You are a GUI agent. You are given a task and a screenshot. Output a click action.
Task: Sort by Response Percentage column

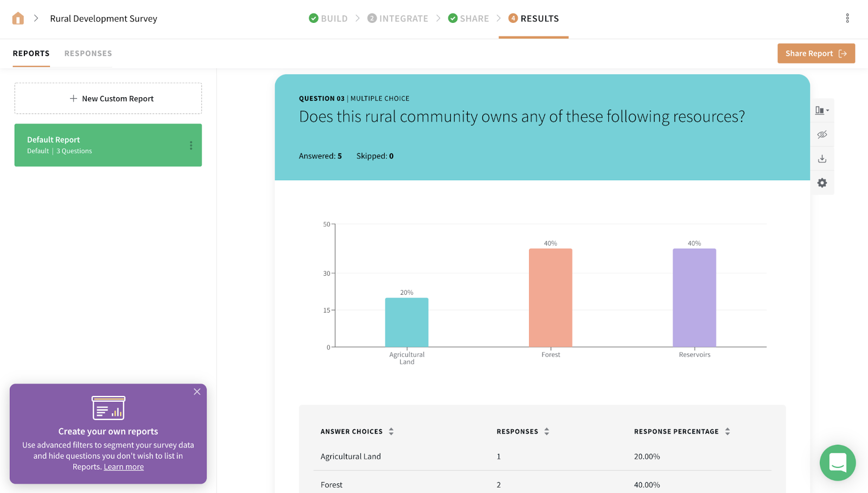(727, 432)
